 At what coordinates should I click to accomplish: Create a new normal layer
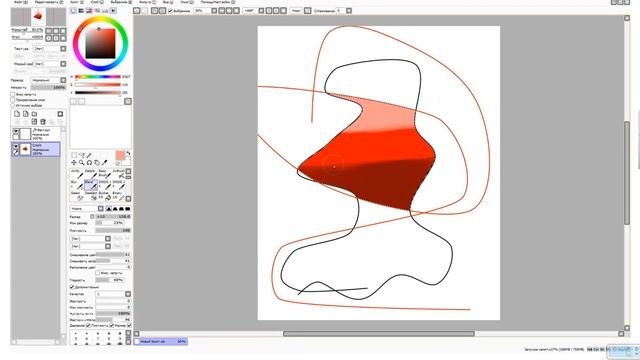coord(17,114)
